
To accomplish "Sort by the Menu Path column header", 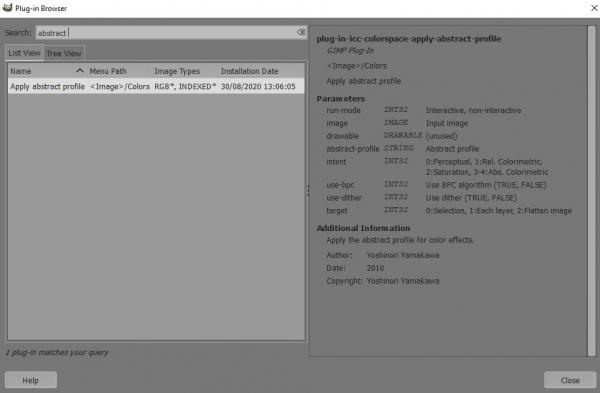I will (x=119, y=71).
